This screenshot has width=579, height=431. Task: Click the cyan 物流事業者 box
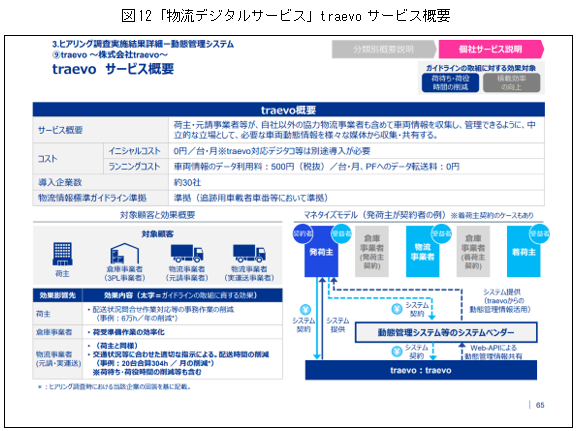[x=422, y=252]
